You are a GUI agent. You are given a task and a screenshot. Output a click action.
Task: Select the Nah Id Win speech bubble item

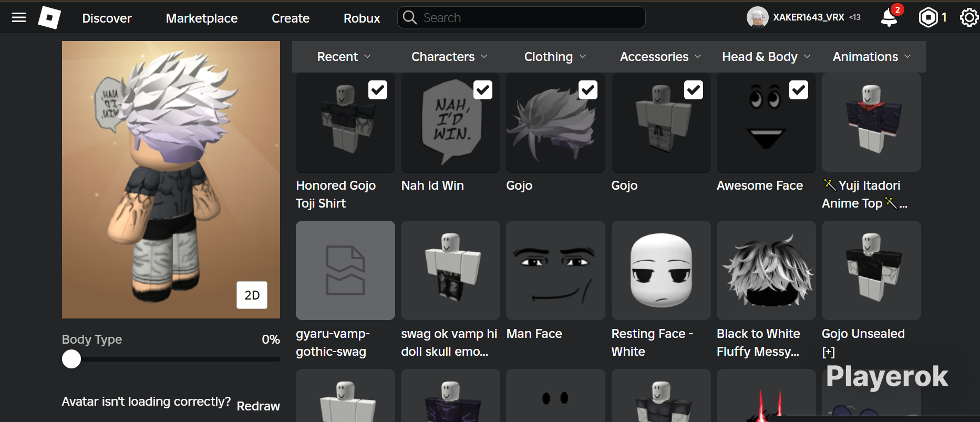click(450, 122)
